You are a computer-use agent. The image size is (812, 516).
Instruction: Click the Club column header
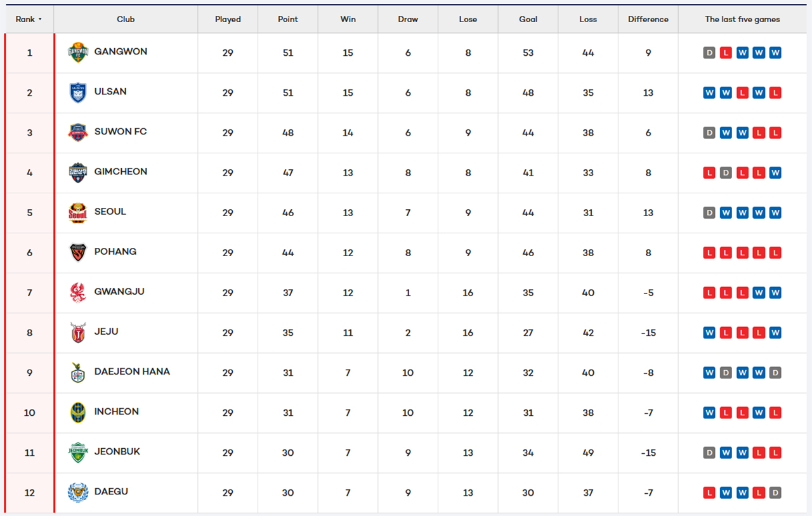126,20
